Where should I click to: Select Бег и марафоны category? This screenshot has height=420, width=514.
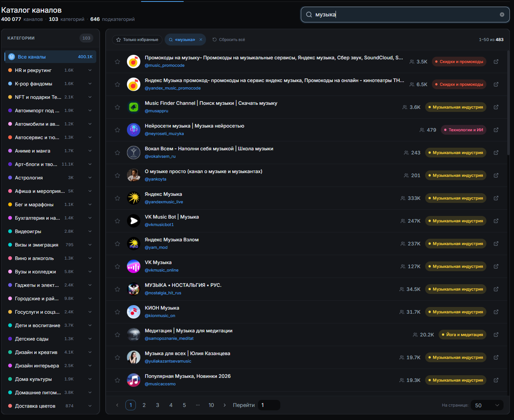coord(50,204)
